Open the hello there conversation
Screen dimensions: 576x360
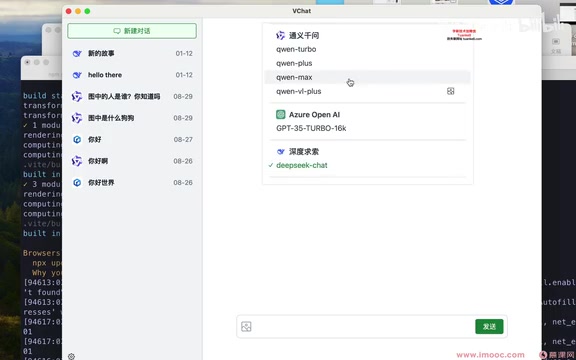point(132,75)
